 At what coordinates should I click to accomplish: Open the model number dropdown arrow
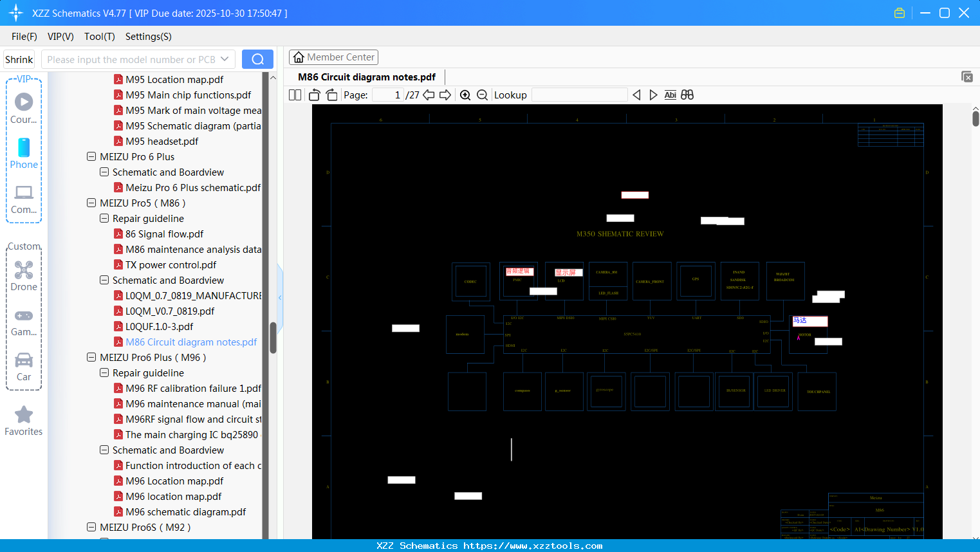click(225, 59)
